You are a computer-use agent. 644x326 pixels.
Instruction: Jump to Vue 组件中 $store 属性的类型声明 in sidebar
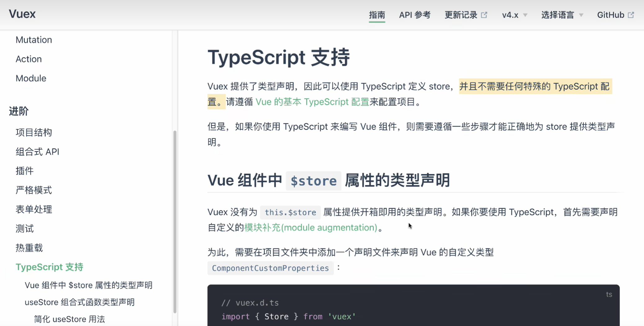pos(88,285)
